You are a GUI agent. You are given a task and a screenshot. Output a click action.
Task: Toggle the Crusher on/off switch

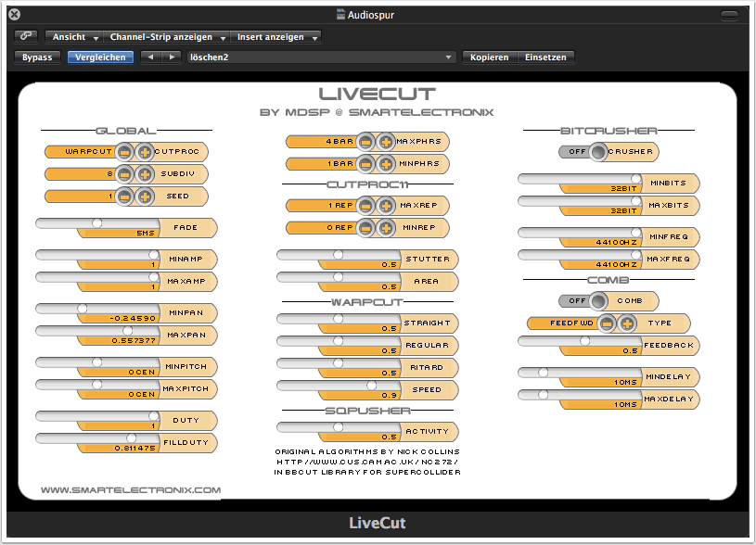(x=598, y=152)
